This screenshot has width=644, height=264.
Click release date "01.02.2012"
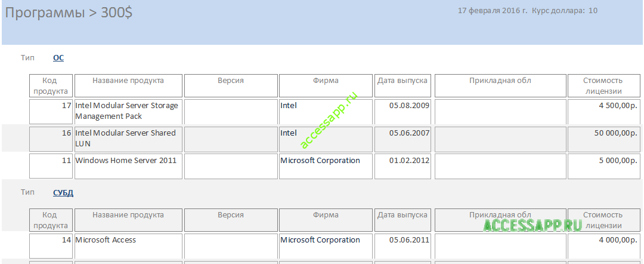point(402,167)
